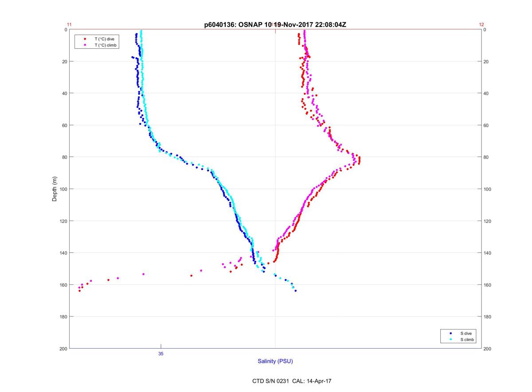Open the temperature legend box
The height and width of the screenshot is (392, 532).
[97, 42]
